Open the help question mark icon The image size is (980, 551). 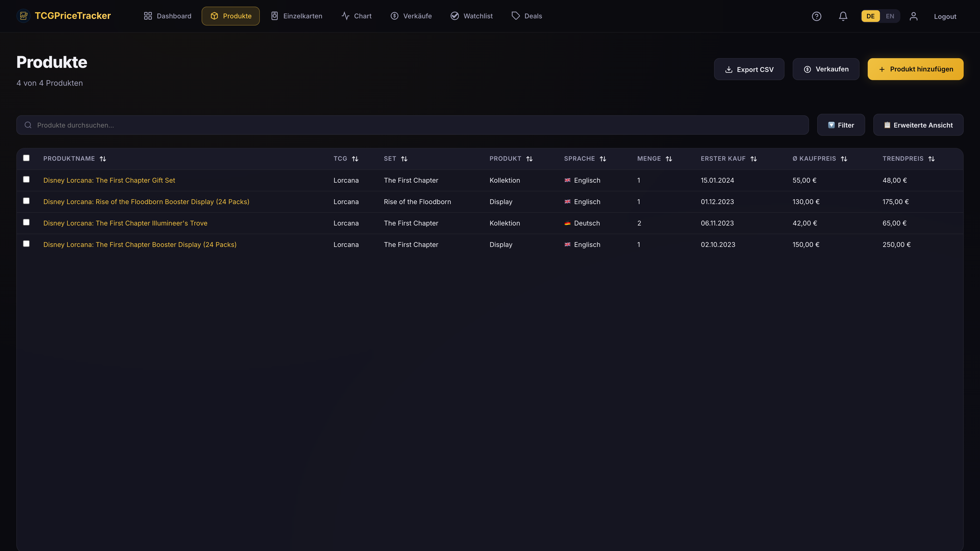tap(816, 16)
